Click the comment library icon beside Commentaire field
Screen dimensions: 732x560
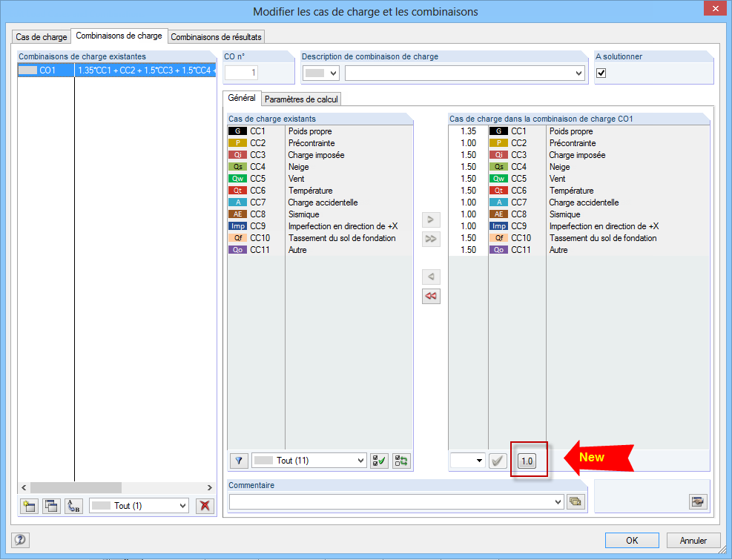click(x=576, y=501)
